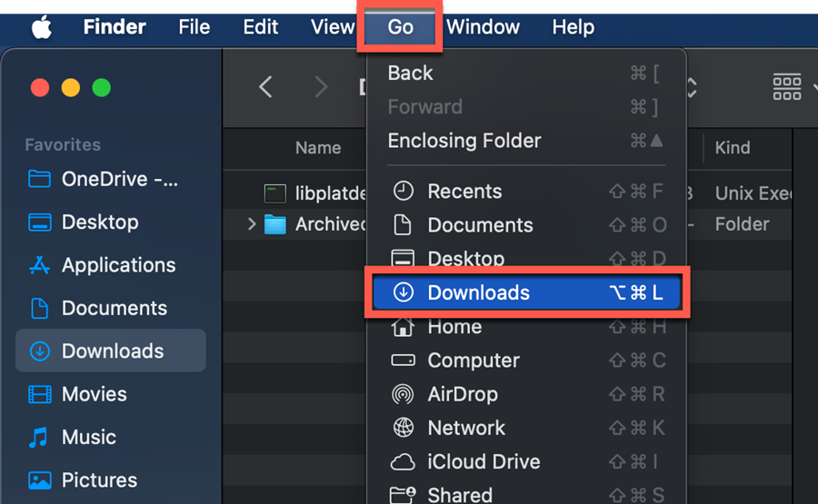Open the File menu
818x504 pixels.
(195, 27)
